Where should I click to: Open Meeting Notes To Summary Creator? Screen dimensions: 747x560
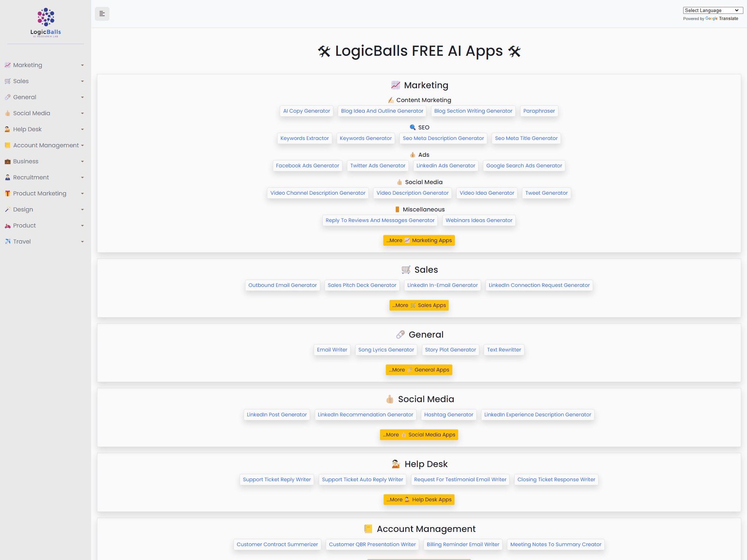(556, 545)
